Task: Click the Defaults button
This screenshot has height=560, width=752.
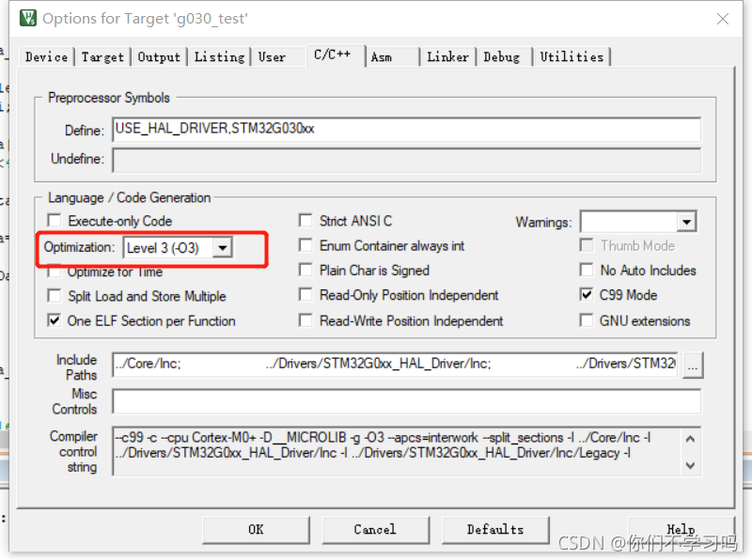Action: point(495,530)
